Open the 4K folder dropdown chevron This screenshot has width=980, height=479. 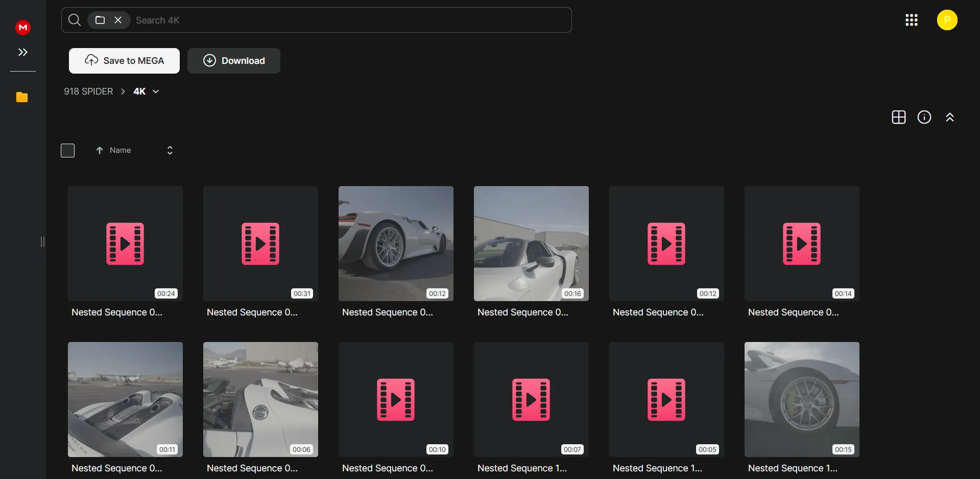(156, 92)
